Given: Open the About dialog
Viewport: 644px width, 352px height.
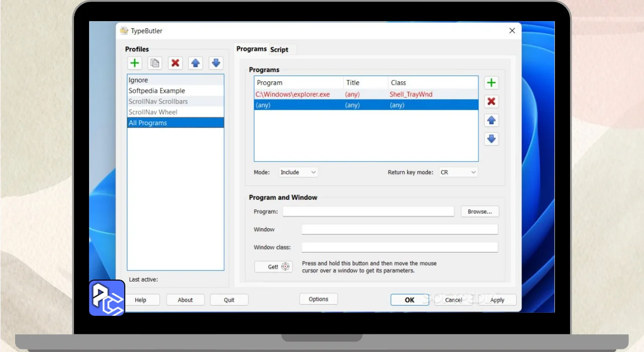Looking at the screenshot, I should click(185, 300).
